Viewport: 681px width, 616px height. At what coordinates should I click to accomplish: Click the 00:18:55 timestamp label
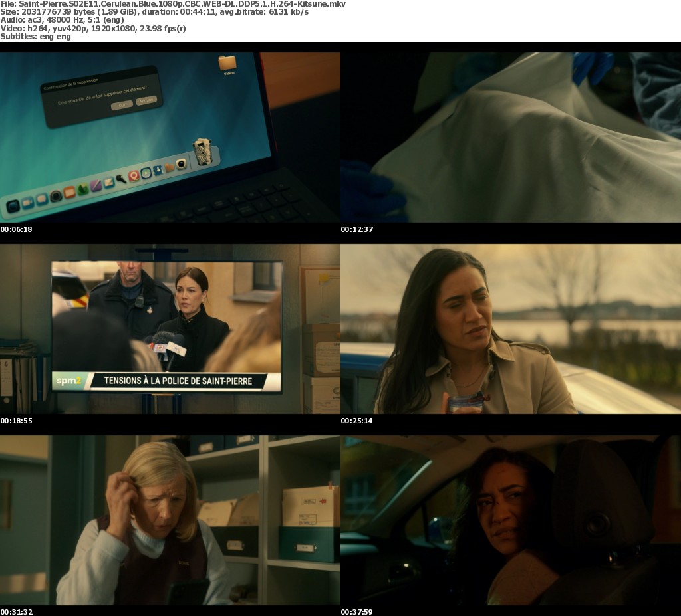coord(17,421)
